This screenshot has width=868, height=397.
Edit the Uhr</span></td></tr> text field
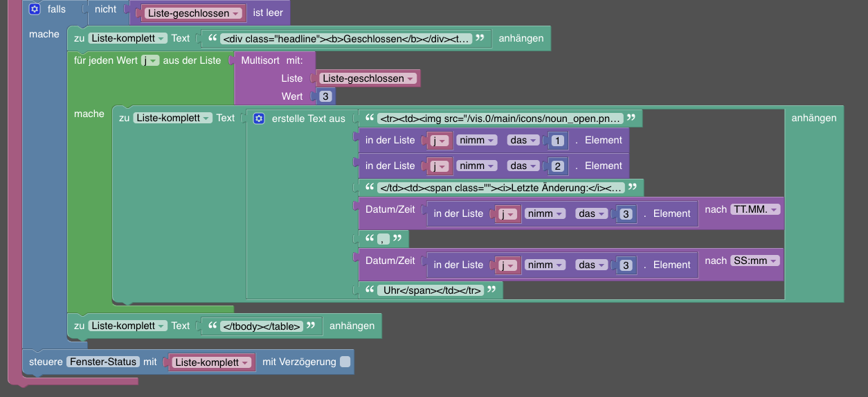[x=430, y=290]
